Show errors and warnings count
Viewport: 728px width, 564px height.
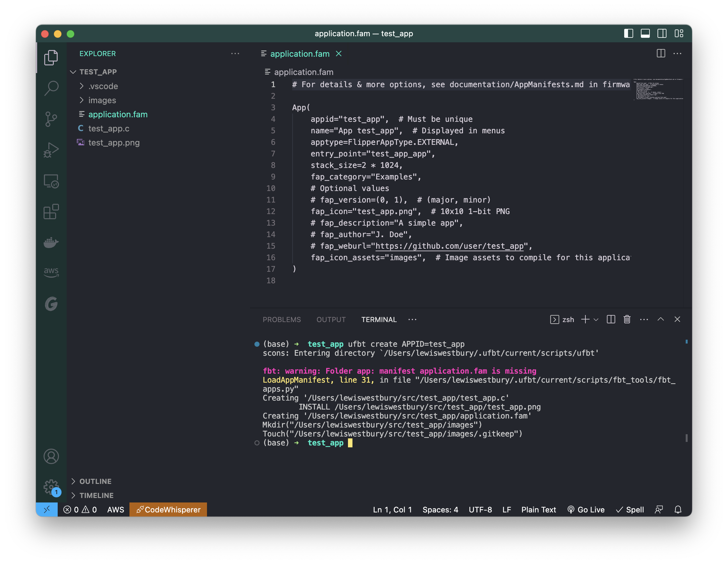(x=80, y=510)
